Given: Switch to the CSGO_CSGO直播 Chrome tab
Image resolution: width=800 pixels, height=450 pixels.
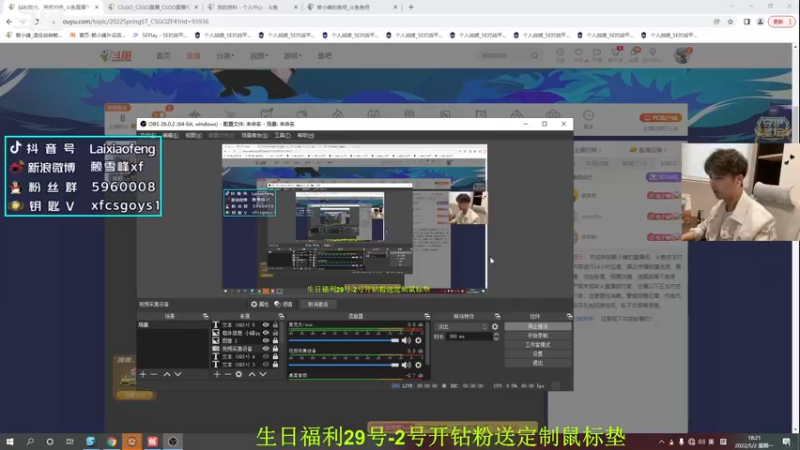Looking at the screenshot, I should coord(152,7).
